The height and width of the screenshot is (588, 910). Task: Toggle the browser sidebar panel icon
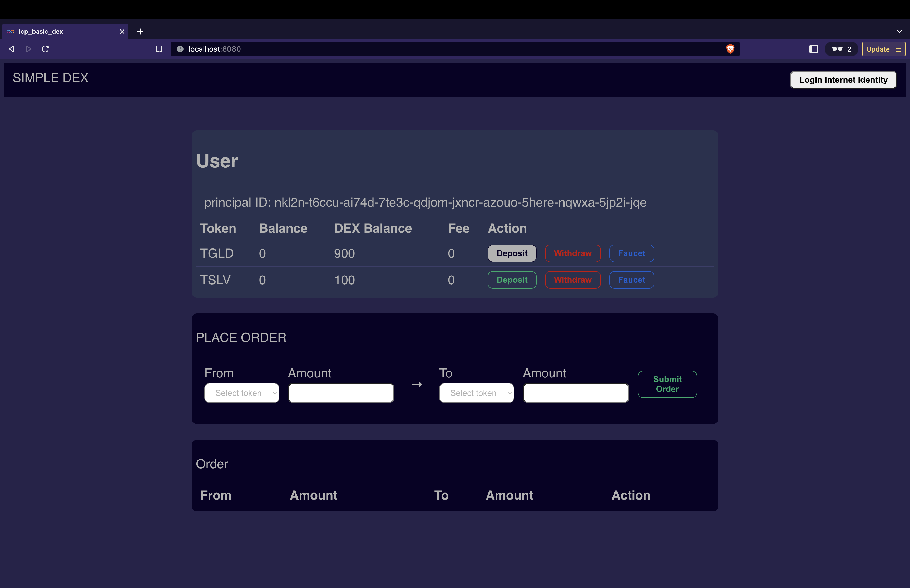click(813, 49)
